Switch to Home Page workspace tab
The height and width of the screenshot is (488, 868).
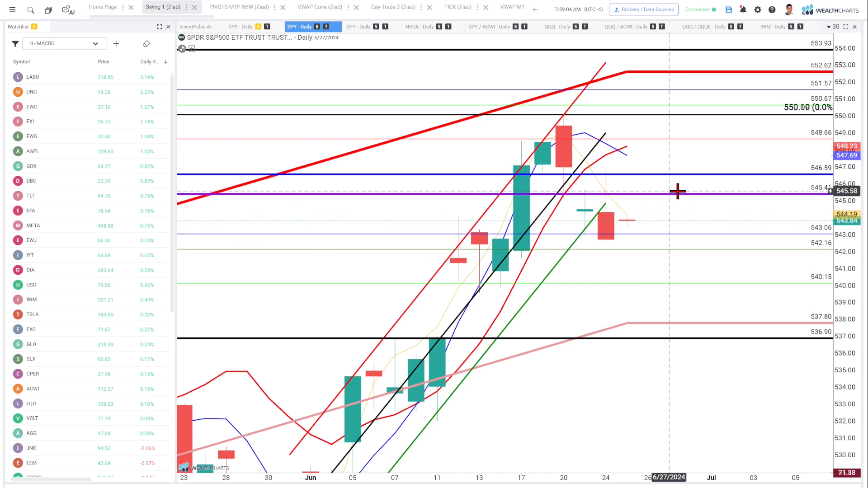pyautogui.click(x=103, y=7)
